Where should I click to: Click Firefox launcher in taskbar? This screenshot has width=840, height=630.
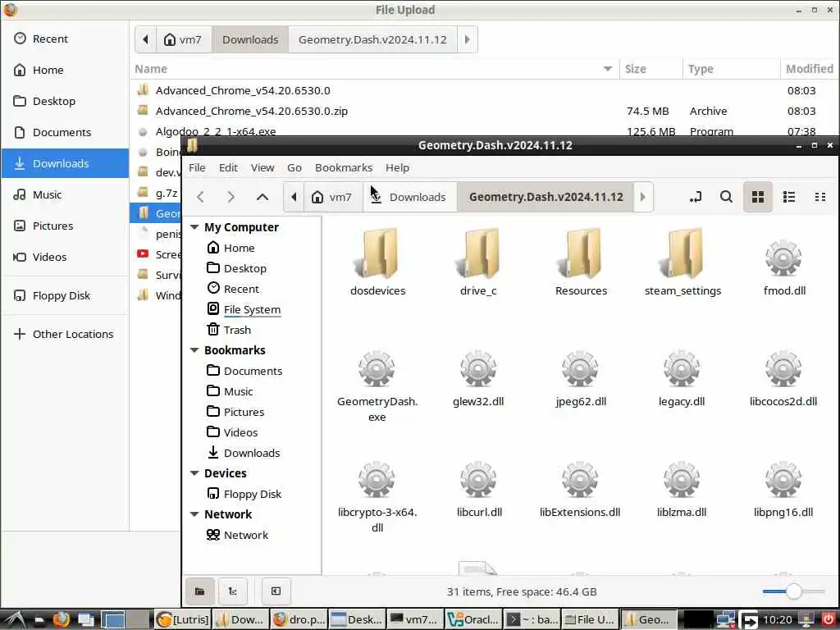pos(61,619)
